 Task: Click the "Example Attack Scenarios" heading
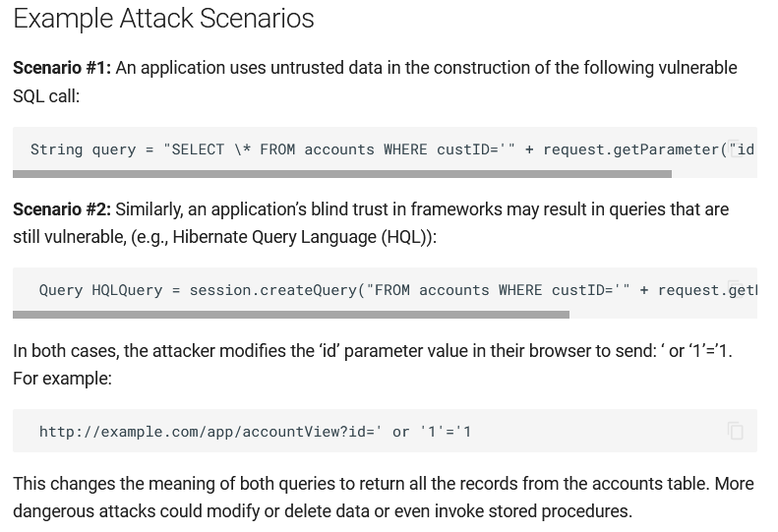tap(163, 19)
